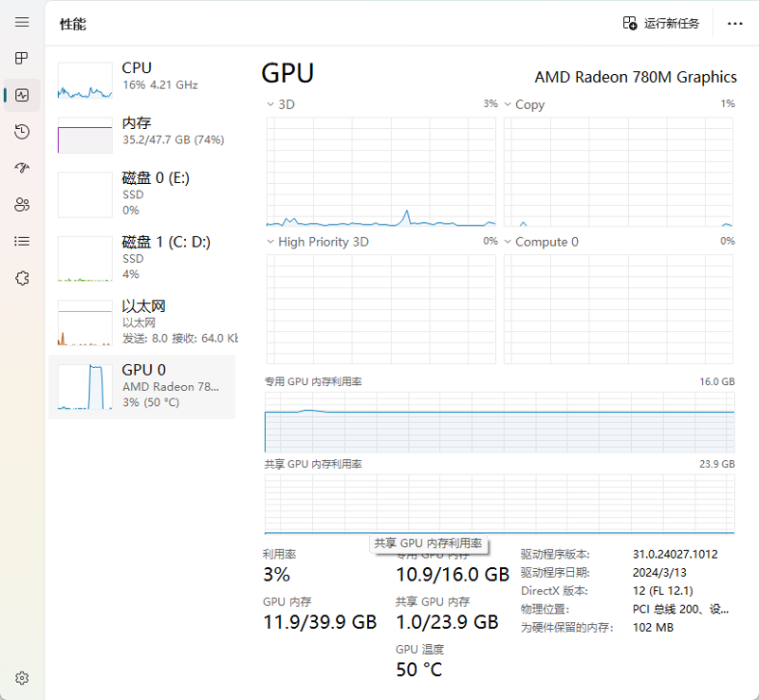Open the navigation hamburger menu
Viewport: 759px width, 700px height.
pyautogui.click(x=22, y=21)
